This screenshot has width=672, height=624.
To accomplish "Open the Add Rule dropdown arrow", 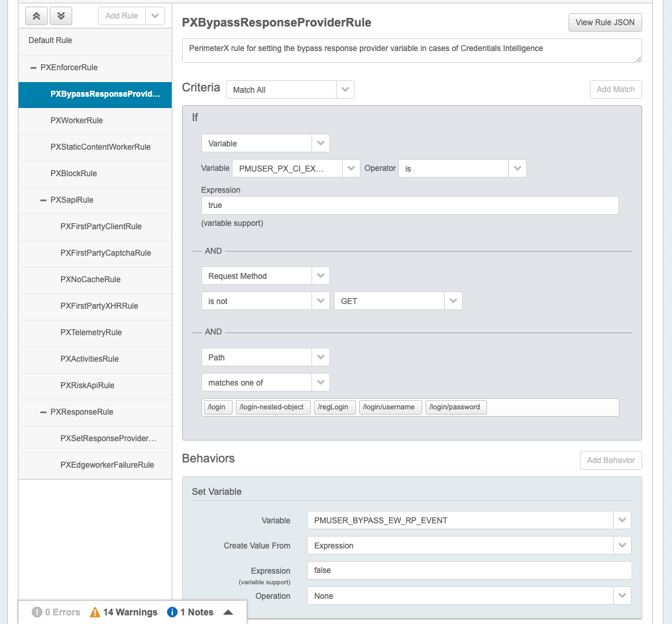I will point(155,17).
